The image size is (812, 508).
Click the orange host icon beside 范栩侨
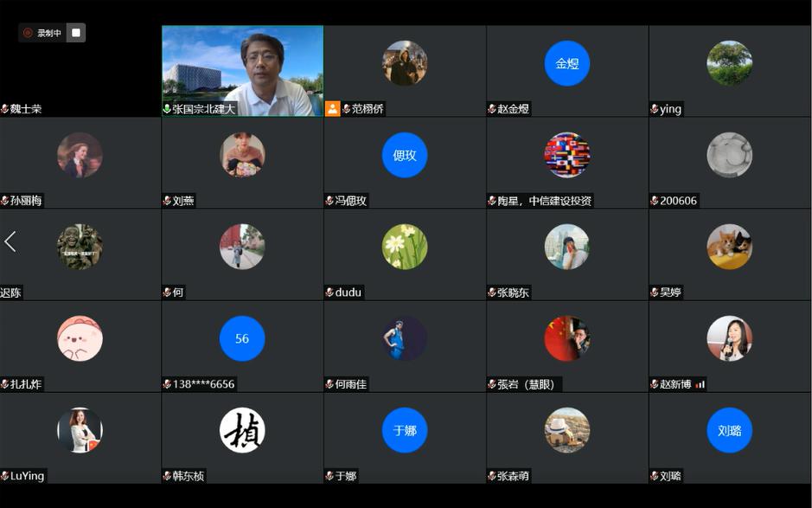tap(332, 109)
